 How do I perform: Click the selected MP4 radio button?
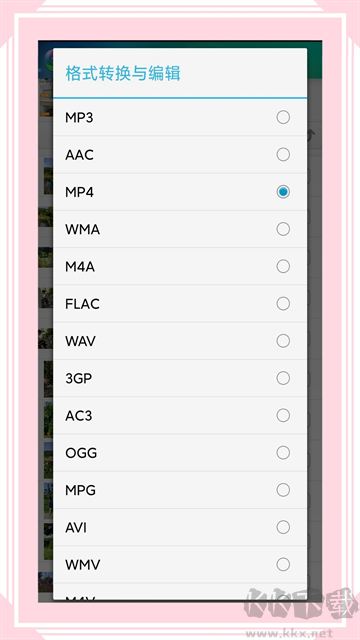(x=283, y=192)
